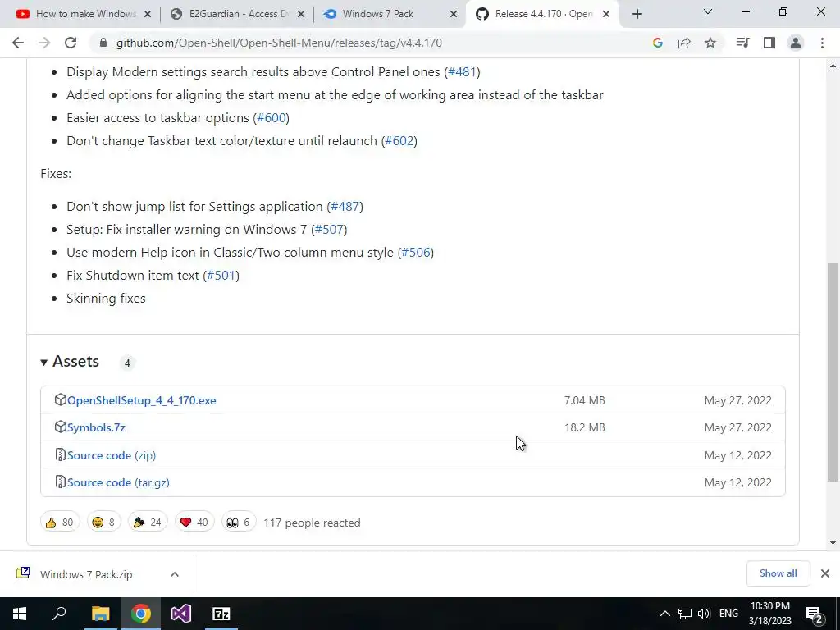Click package icon beside Symbols.7z
Screen dimensions: 840x630
[x=60, y=427]
